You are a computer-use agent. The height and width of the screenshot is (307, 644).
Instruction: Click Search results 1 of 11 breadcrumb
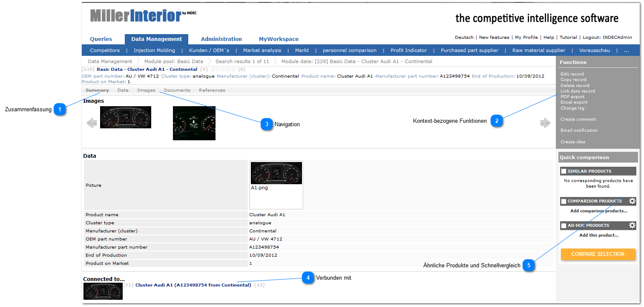[x=242, y=61]
